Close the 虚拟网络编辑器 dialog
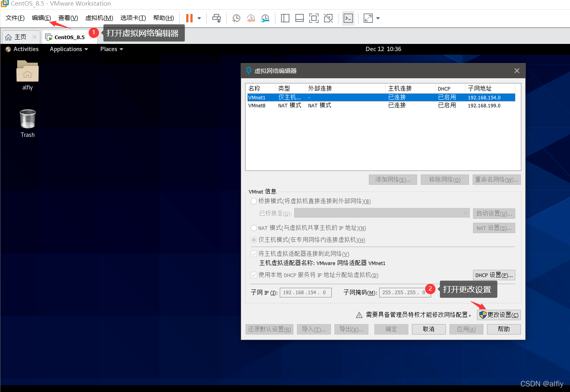Screen dimensions: 570x392 pos(517,71)
